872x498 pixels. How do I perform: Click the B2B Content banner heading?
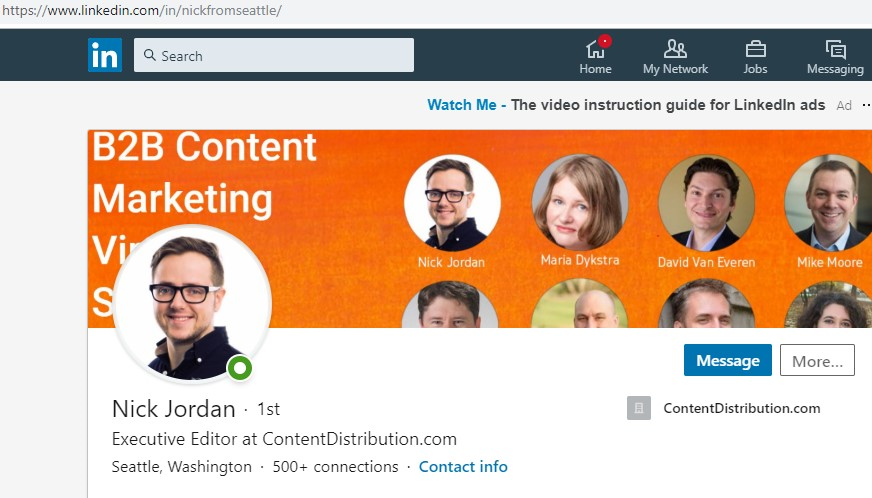[204, 147]
